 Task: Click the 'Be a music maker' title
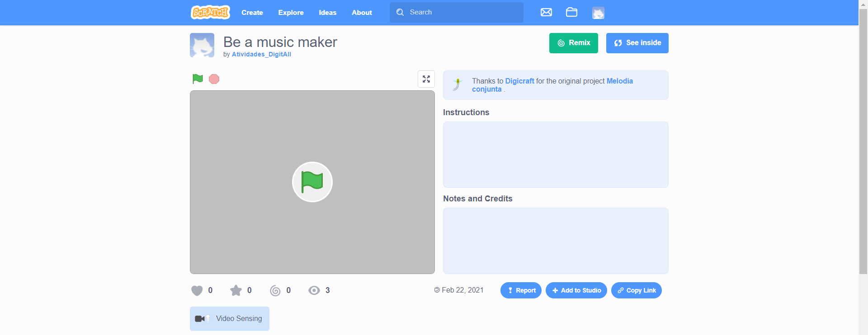click(x=280, y=42)
